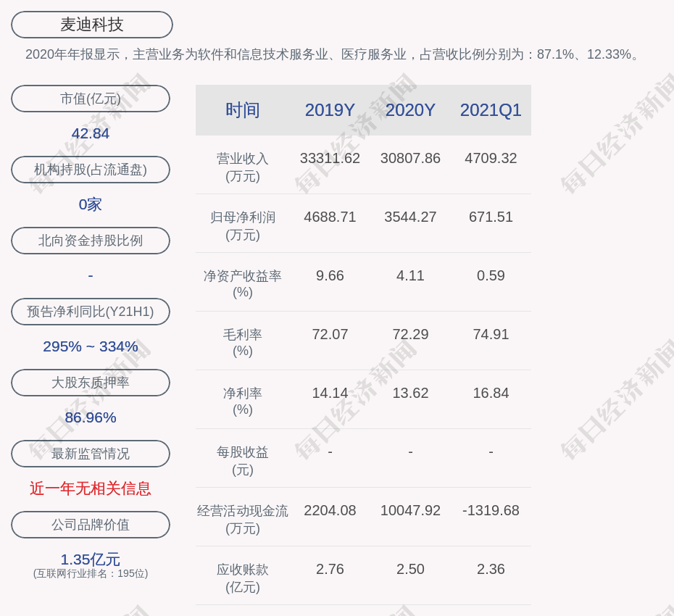Click the 2019Y column header

[330, 110]
